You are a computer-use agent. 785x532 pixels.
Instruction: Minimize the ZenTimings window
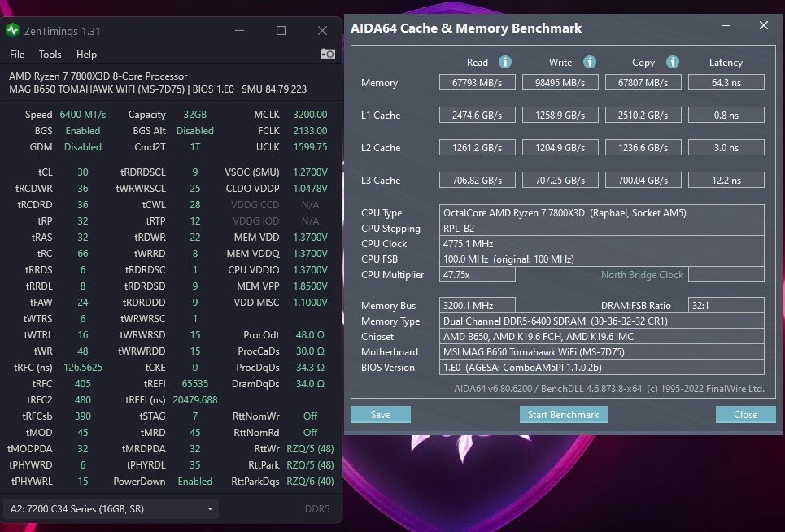pos(240,31)
